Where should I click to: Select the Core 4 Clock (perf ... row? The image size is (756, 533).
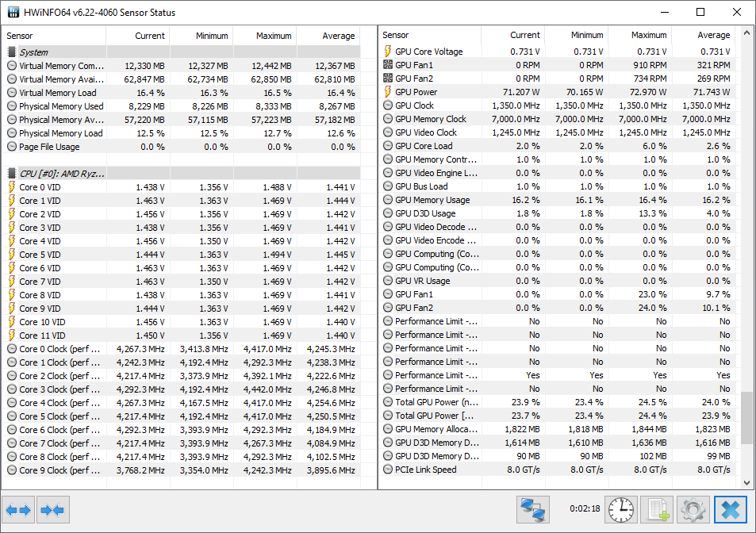[x=182, y=403]
